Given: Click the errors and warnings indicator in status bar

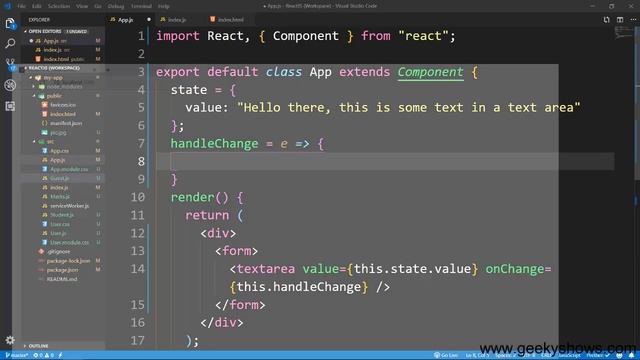Looking at the screenshot, I should (43, 356).
